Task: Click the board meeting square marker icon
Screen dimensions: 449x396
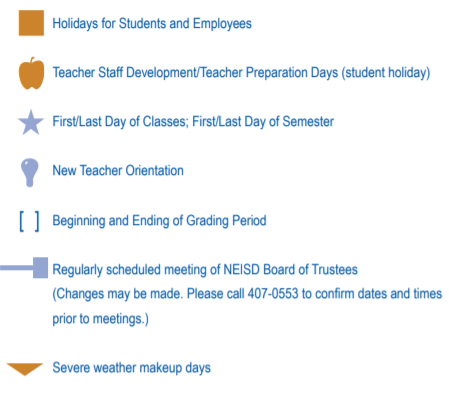Action: (x=40, y=268)
